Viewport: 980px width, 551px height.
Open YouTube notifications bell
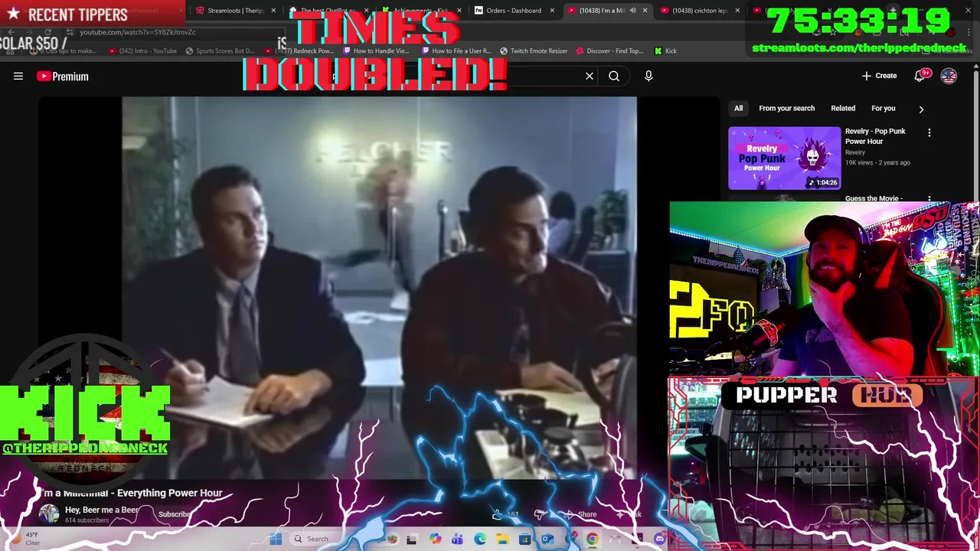(x=921, y=76)
